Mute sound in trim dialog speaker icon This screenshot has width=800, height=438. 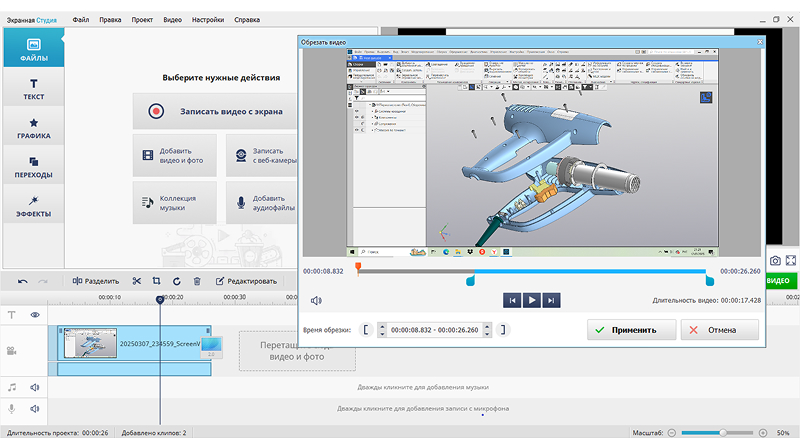(x=316, y=300)
